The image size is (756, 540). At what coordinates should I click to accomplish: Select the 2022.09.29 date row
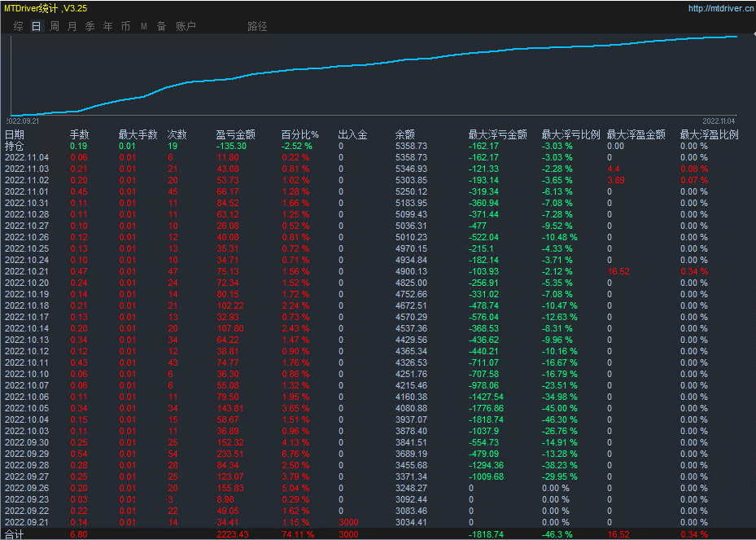[27, 454]
